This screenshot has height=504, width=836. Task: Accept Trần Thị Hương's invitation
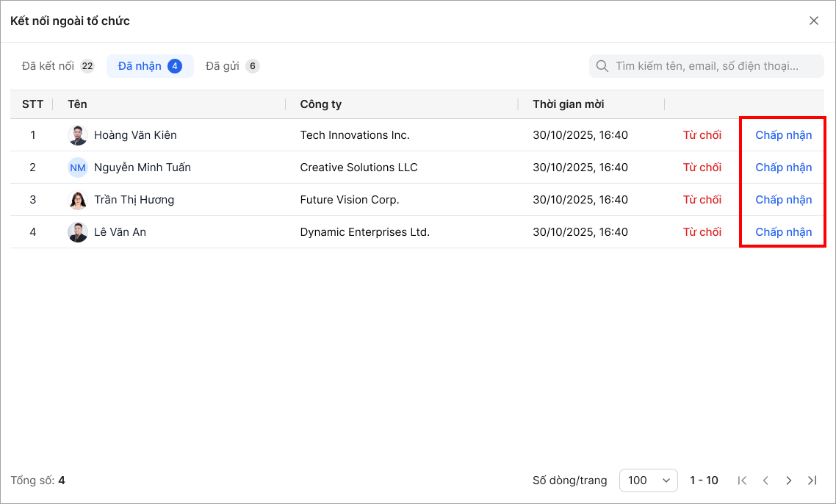click(783, 200)
